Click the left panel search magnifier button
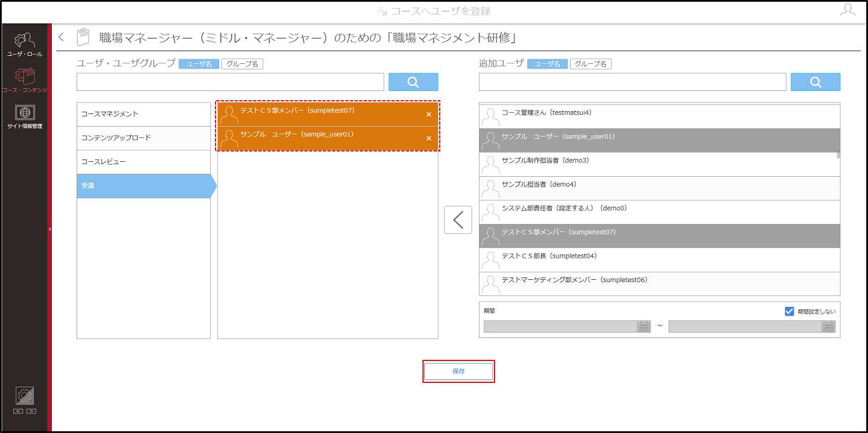This screenshot has width=868, height=433. pos(413,82)
